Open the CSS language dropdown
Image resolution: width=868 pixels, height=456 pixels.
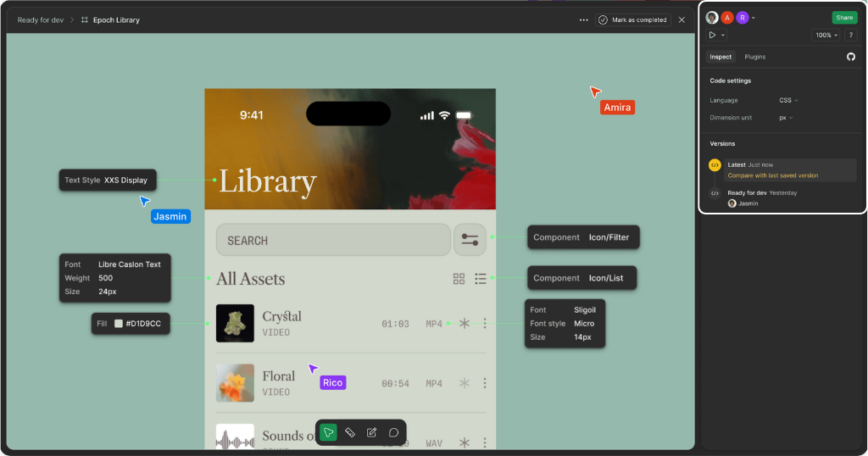point(788,100)
